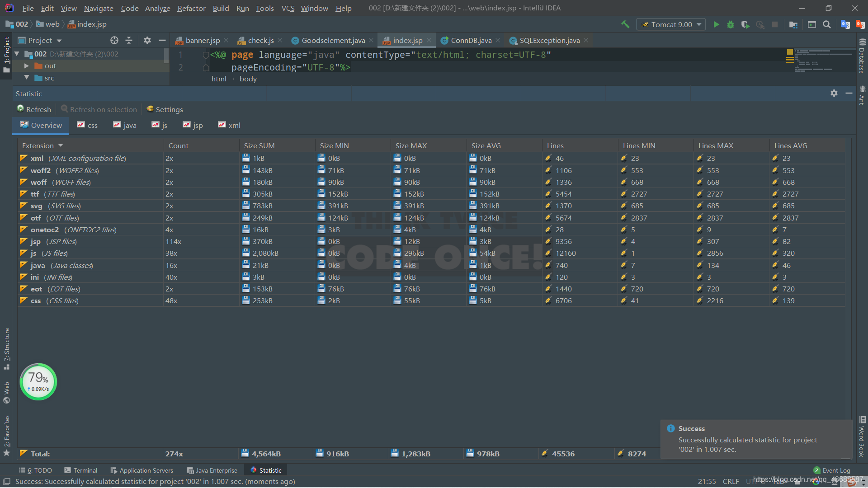Minimize the Statistic tool window
The height and width of the screenshot is (488, 868).
click(849, 93)
